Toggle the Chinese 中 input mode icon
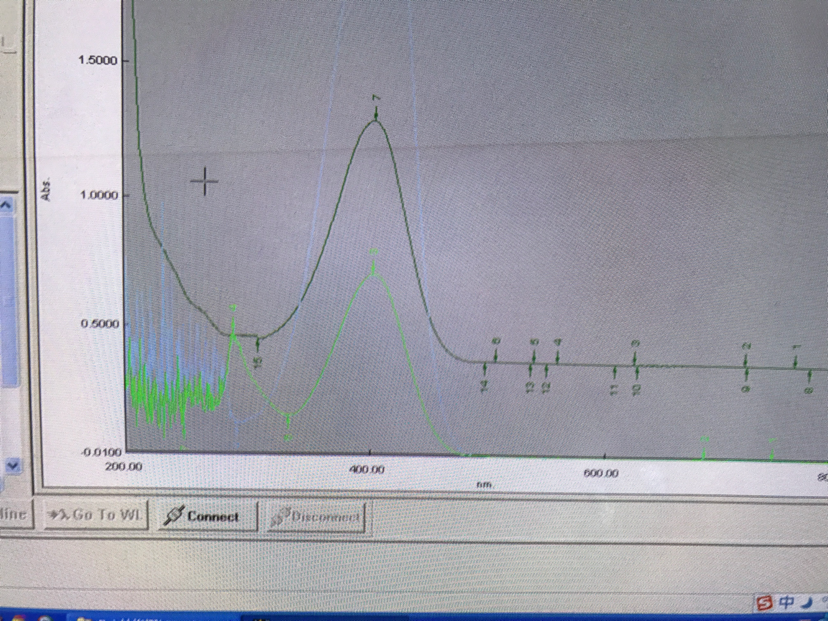Image resolution: width=828 pixels, height=621 pixels. pyautogui.click(x=786, y=602)
